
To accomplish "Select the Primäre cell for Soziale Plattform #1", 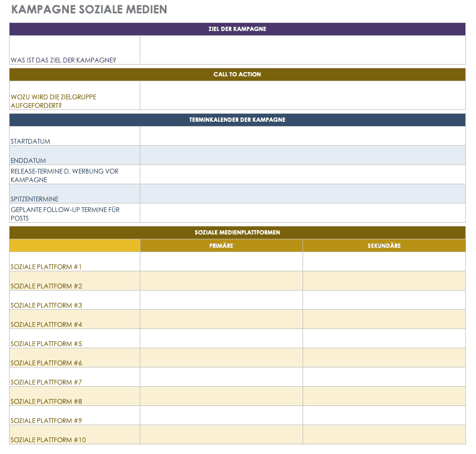I will (x=221, y=262).
